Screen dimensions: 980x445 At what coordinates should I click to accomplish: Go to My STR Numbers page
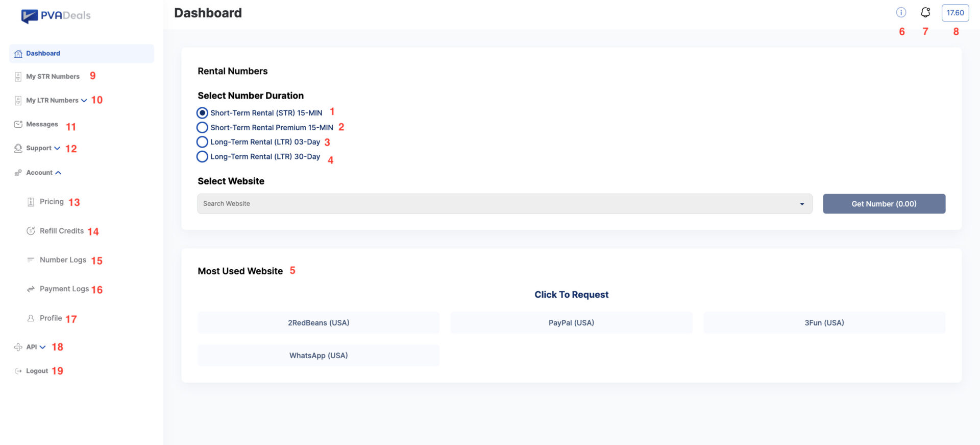click(53, 77)
